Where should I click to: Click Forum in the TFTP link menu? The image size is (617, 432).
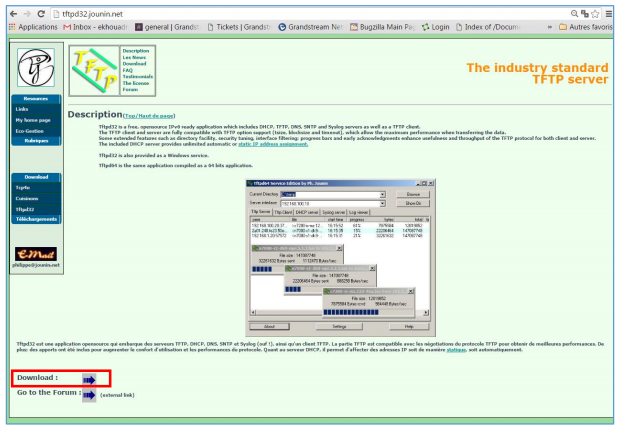130,90
